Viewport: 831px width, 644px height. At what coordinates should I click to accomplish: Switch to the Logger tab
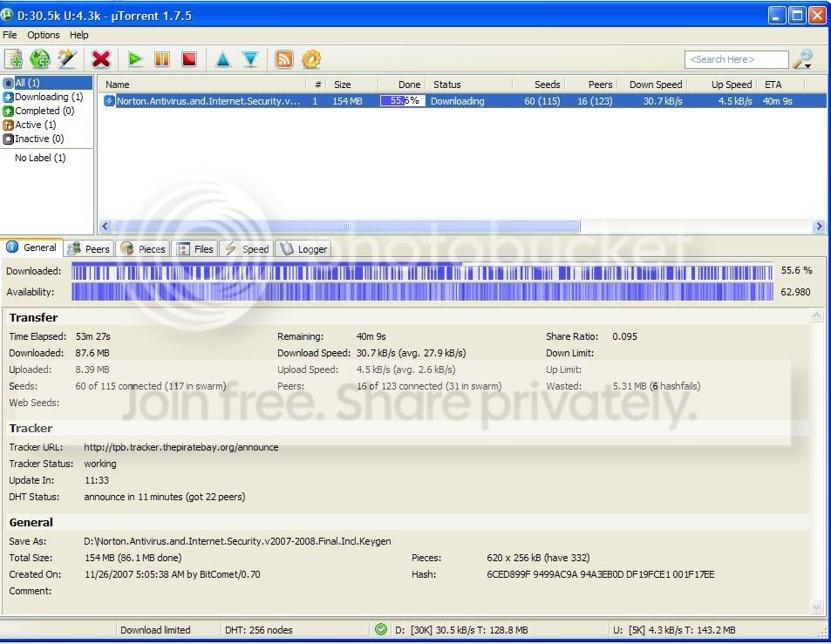[303, 249]
